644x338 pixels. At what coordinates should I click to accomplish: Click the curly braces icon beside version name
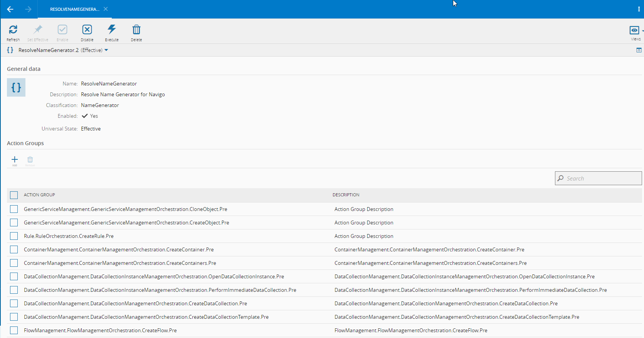(10, 50)
